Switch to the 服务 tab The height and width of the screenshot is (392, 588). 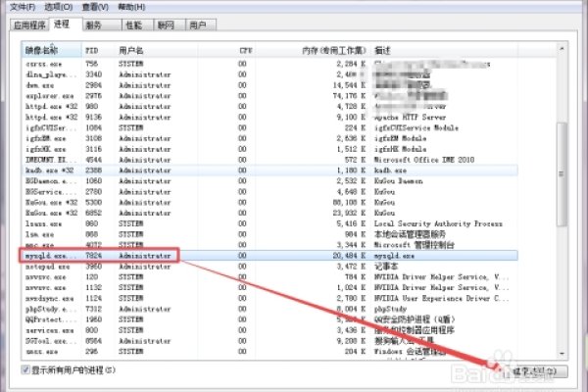point(102,25)
